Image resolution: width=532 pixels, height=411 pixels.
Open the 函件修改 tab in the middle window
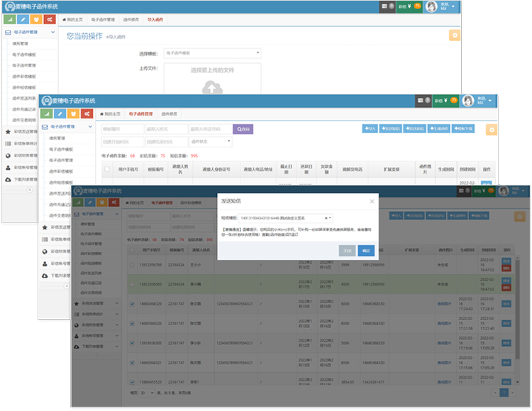coord(169,113)
